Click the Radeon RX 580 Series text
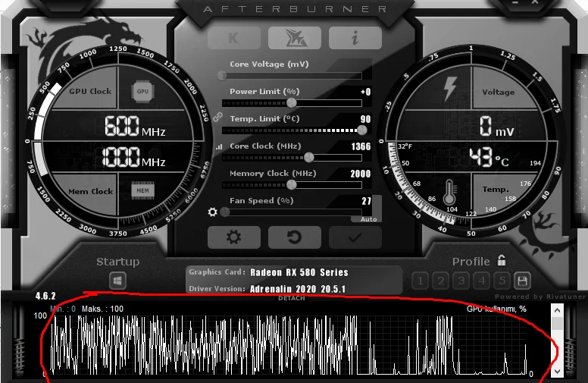The width and height of the screenshot is (588, 383). pyautogui.click(x=299, y=272)
